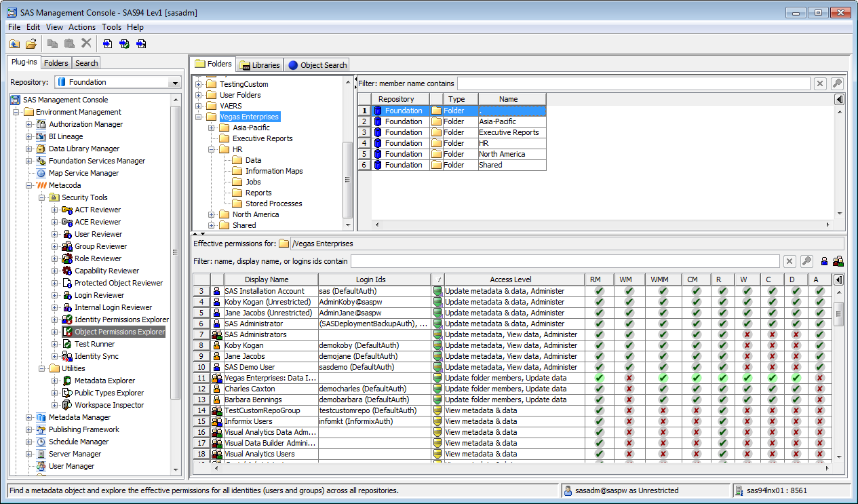
Task: Sort by the Display Name column header
Action: coord(271,279)
